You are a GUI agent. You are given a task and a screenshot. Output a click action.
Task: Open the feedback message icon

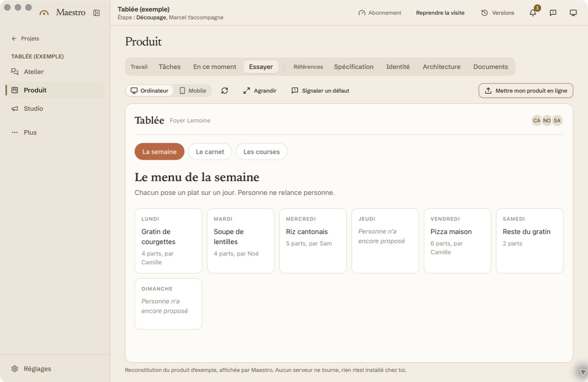[x=553, y=13]
